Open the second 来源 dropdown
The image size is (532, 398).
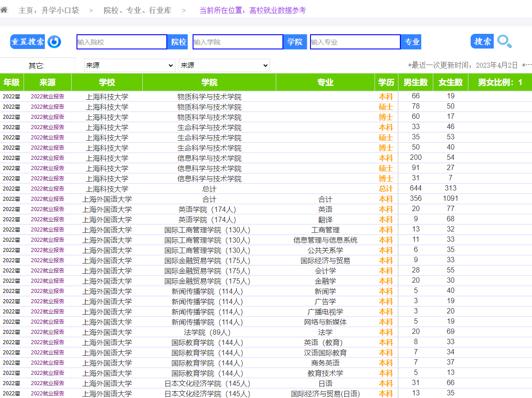(x=224, y=65)
